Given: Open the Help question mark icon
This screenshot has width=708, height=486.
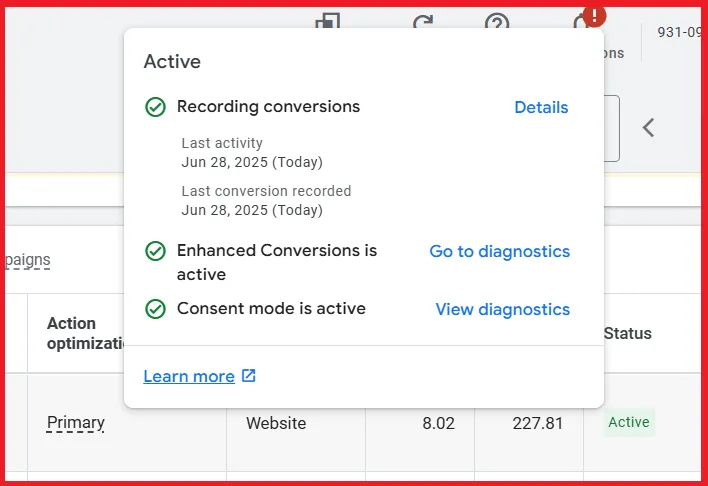Looking at the screenshot, I should (497, 22).
